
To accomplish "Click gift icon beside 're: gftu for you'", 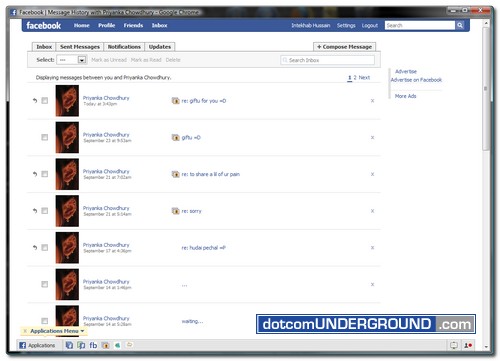I will (175, 101).
